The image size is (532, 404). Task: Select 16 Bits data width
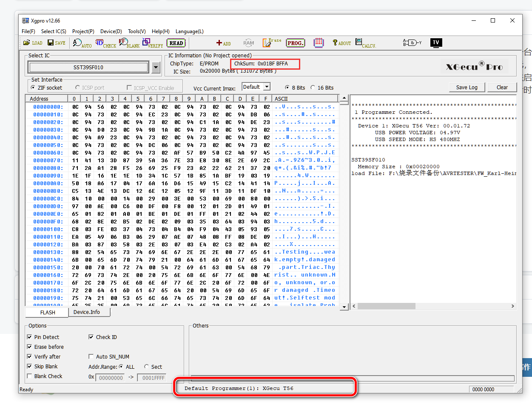322,88
